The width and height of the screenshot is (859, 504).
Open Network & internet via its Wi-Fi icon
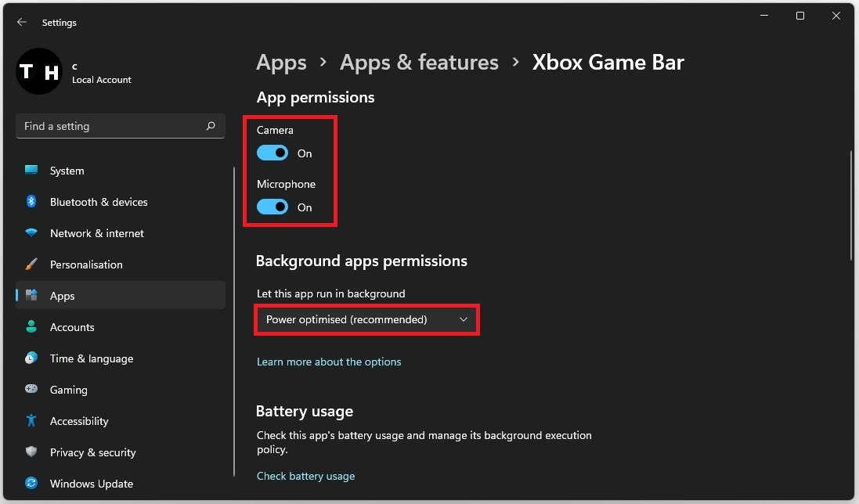tap(31, 233)
